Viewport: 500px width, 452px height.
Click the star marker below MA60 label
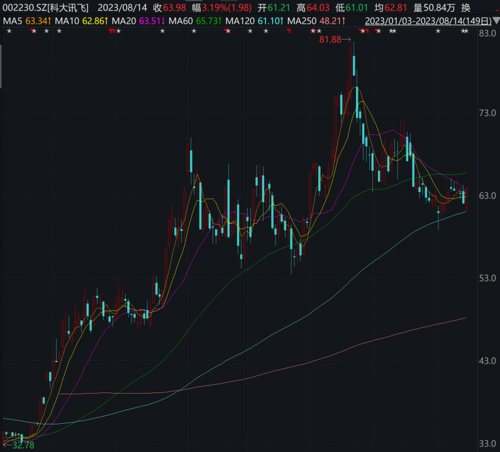tap(194, 31)
